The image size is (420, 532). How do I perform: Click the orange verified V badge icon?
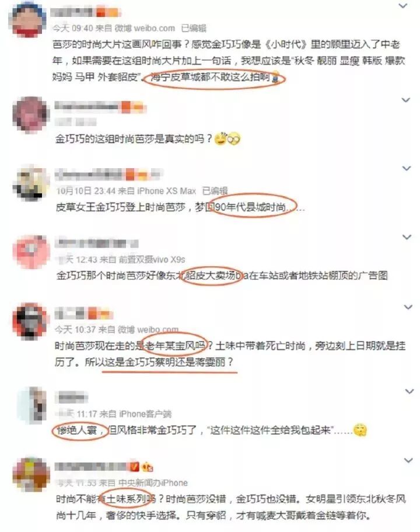pyautogui.click(x=135, y=467)
